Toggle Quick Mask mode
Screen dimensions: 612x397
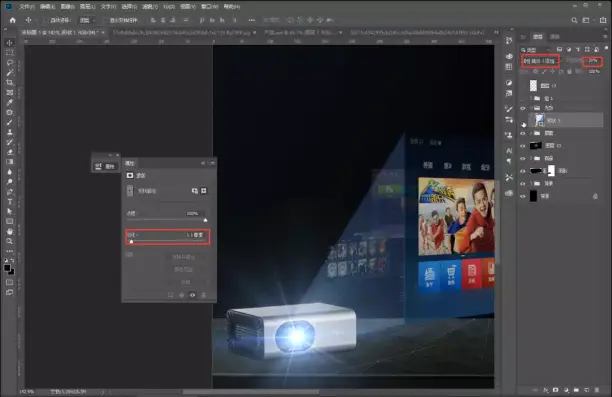[10, 282]
